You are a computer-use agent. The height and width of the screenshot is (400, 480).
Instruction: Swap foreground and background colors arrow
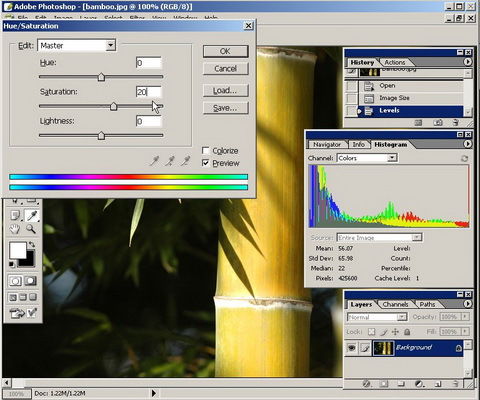[x=32, y=244]
